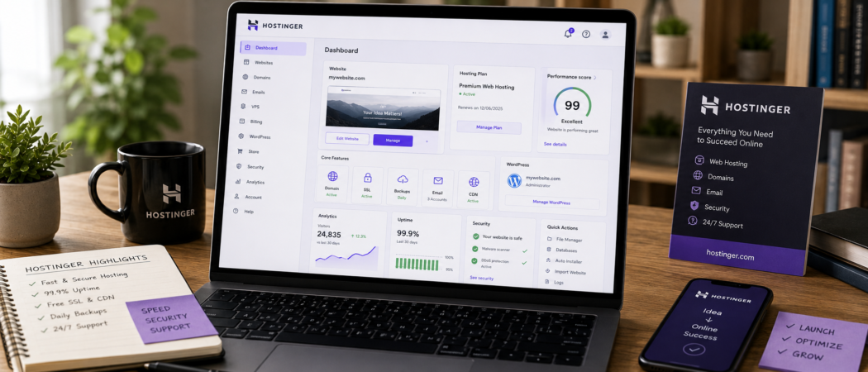Click the Renews on 12/06/2025 text

pyautogui.click(x=479, y=107)
